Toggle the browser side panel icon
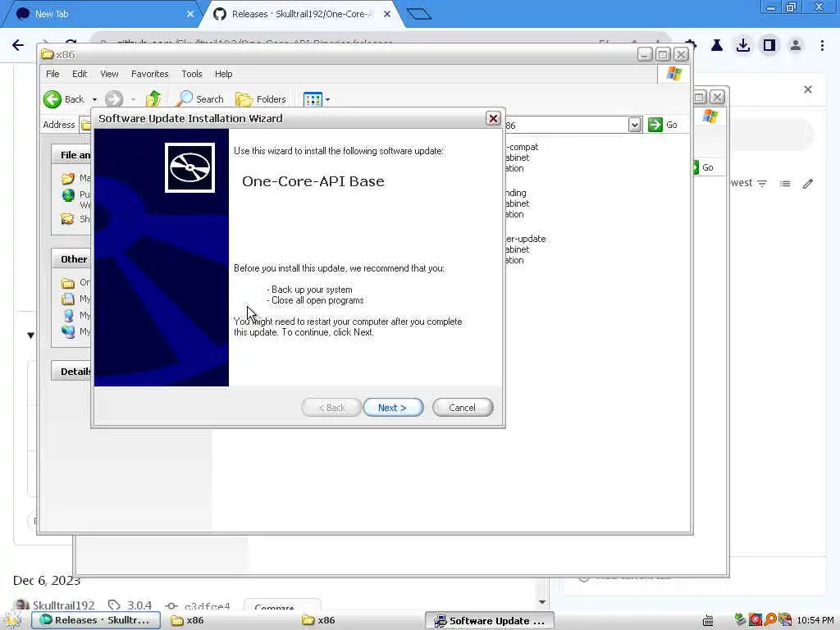The image size is (840, 630). pos(769,46)
